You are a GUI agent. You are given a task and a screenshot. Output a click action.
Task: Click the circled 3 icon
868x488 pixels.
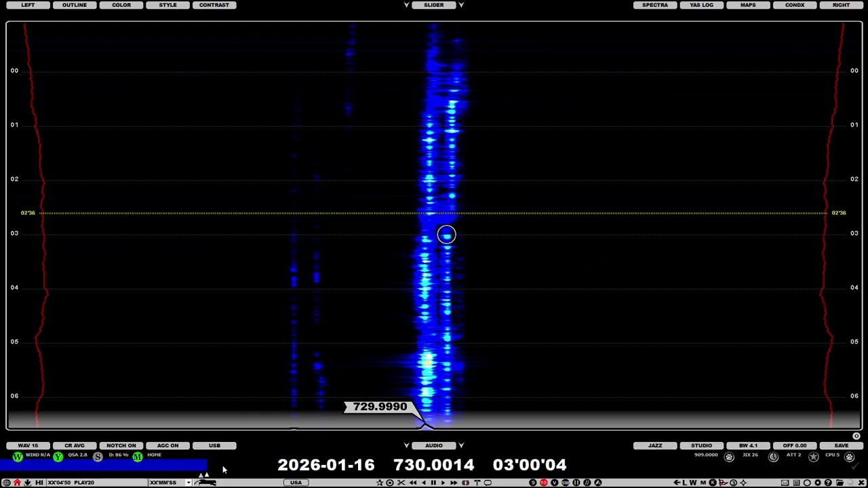(733, 483)
